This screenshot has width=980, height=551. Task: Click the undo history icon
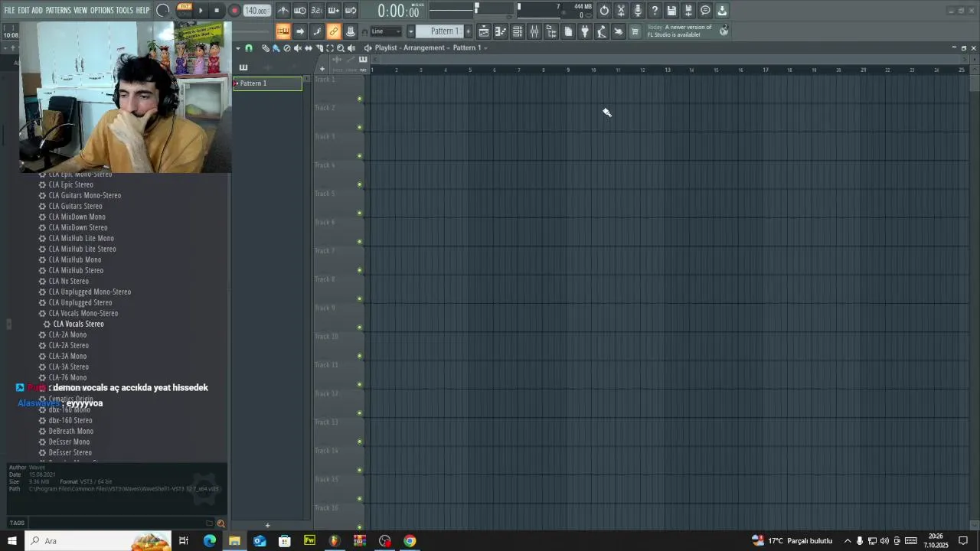(x=604, y=11)
